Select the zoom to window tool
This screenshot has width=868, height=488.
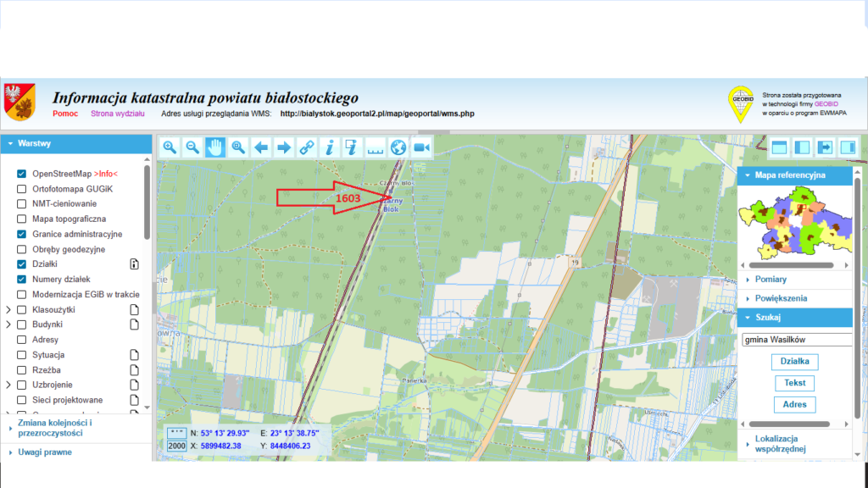click(238, 147)
